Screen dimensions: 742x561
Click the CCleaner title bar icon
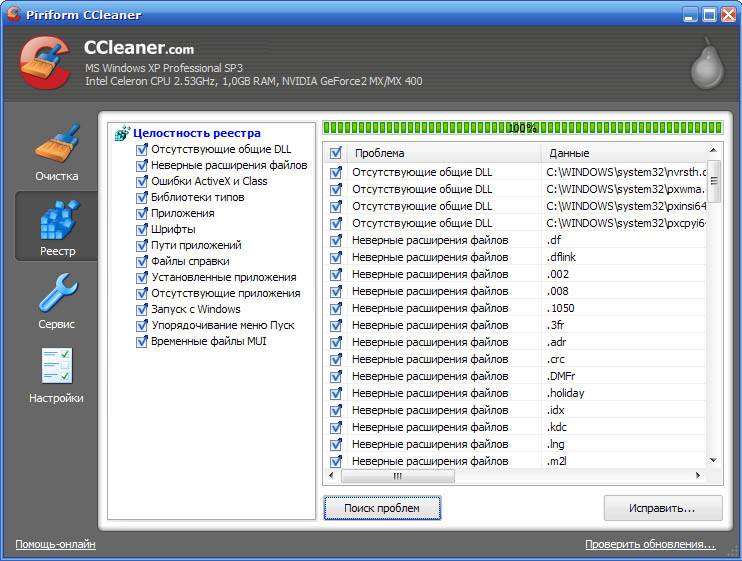tap(13, 14)
